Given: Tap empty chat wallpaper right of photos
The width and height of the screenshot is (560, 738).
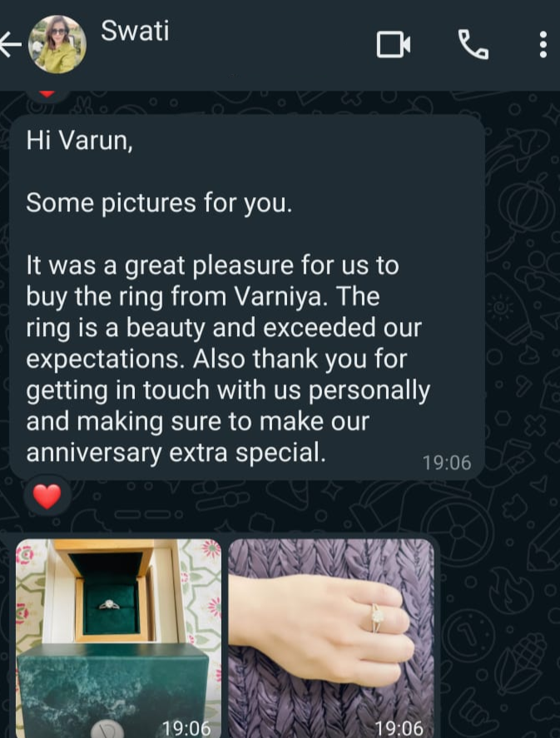Looking at the screenshot, I should pos(498,636).
